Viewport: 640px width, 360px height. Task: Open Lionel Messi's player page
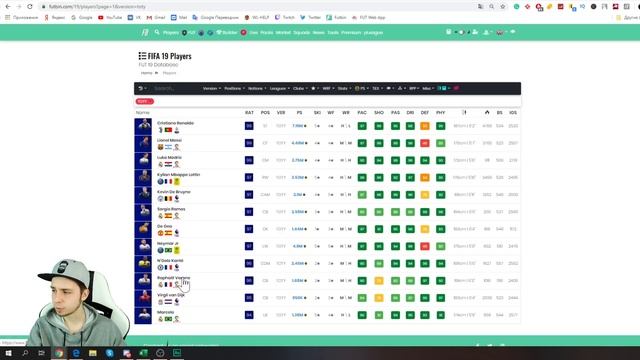click(x=169, y=140)
